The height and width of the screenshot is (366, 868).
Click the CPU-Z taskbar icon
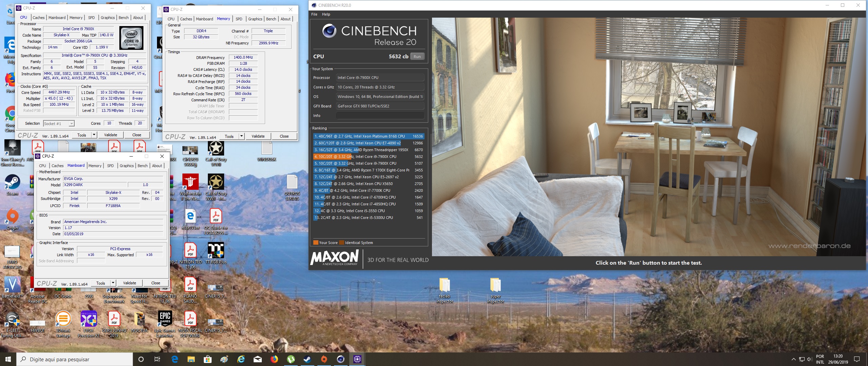pos(357,359)
